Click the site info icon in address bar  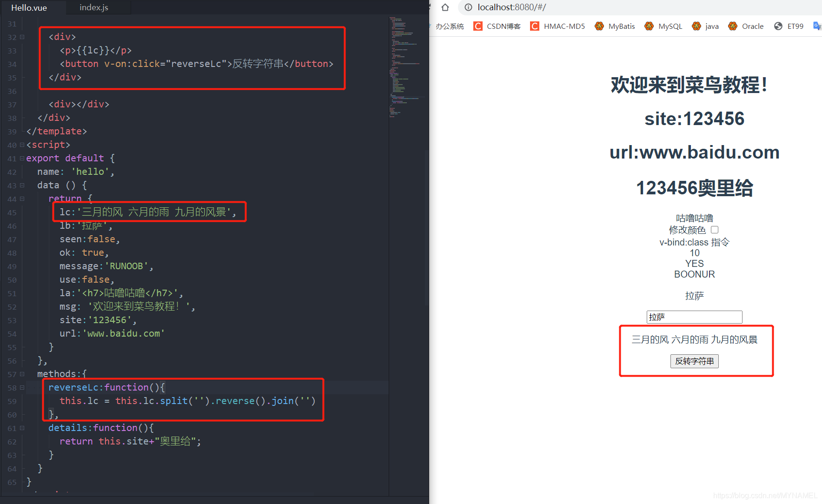(x=468, y=7)
